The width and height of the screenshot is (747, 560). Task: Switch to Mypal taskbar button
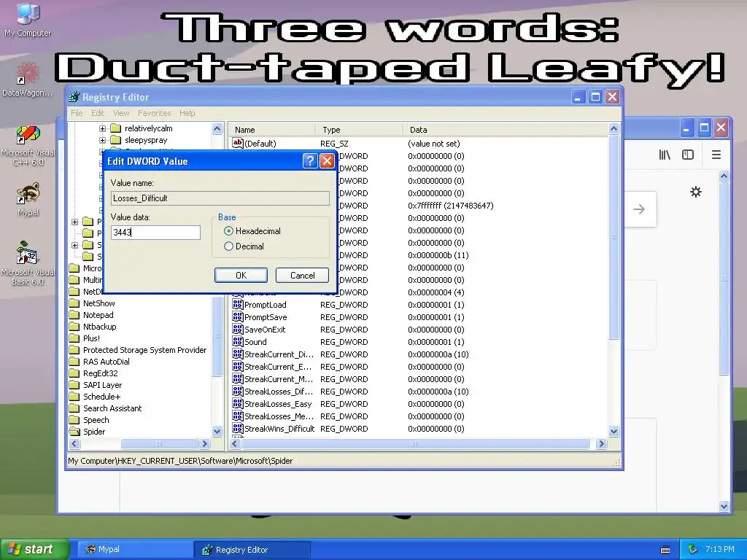tap(135, 549)
